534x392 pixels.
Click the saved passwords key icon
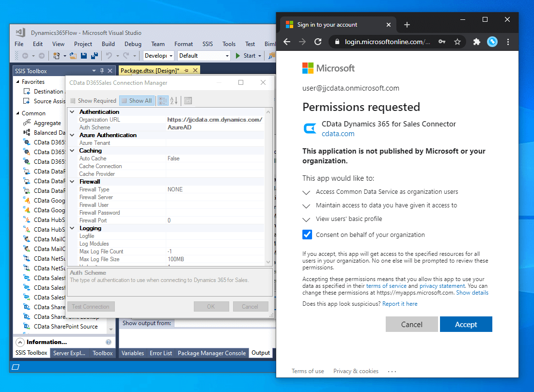coord(441,42)
